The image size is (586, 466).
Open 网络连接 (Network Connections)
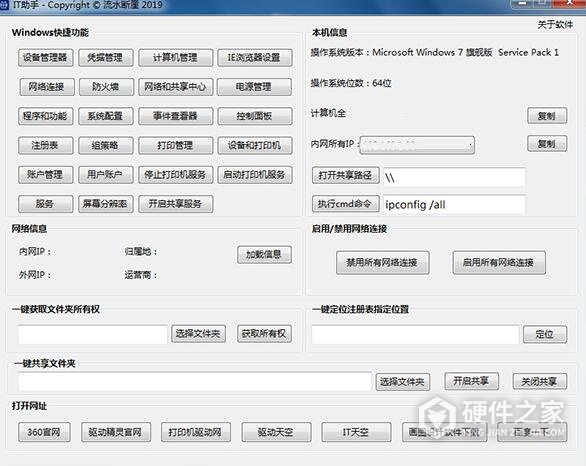[x=47, y=87]
